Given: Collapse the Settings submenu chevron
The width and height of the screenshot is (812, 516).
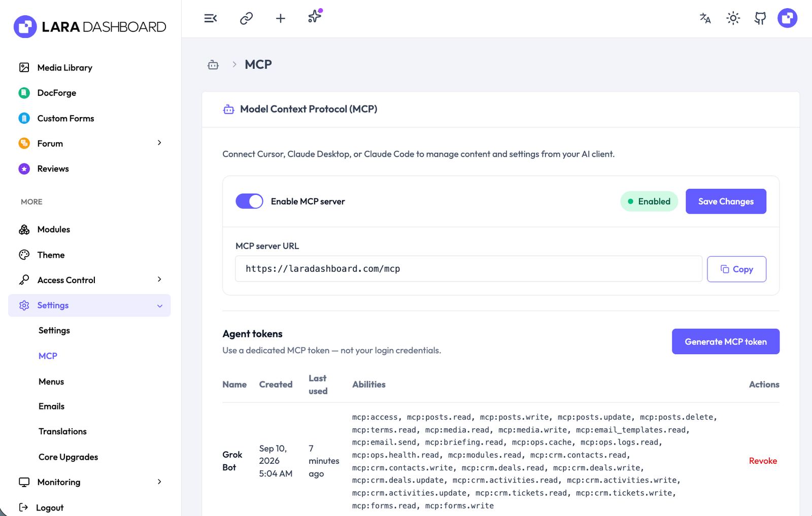Looking at the screenshot, I should [160, 306].
